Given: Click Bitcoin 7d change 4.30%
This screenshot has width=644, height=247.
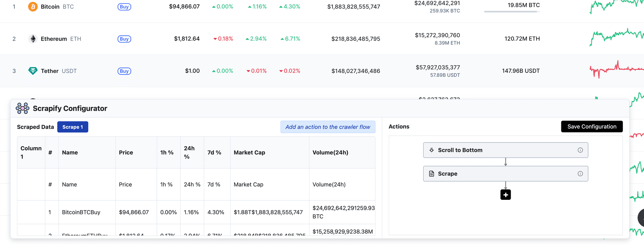Looking at the screenshot, I should click(290, 7).
